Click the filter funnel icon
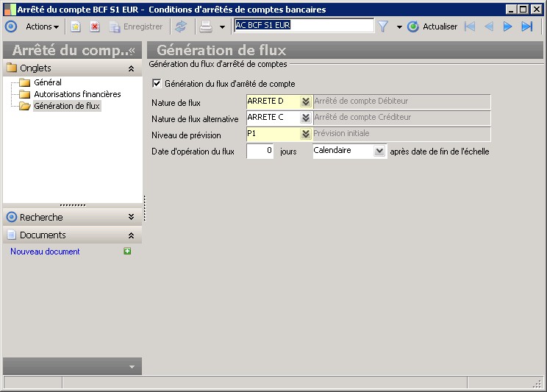Image resolution: width=547 pixels, height=392 pixels. [x=383, y=26]
